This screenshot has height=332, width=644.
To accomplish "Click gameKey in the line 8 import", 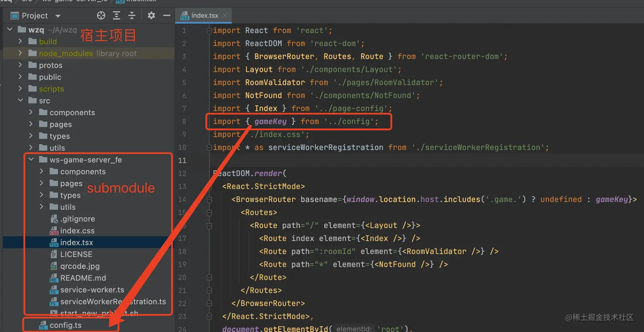I will (x=270, y=121).
